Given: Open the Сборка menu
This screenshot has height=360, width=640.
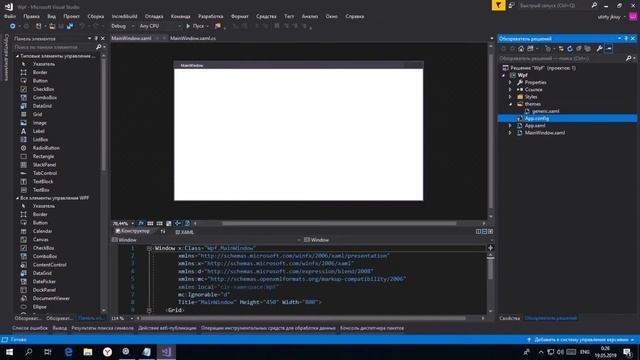Looking at the screenshot, I should pos(96,16).
